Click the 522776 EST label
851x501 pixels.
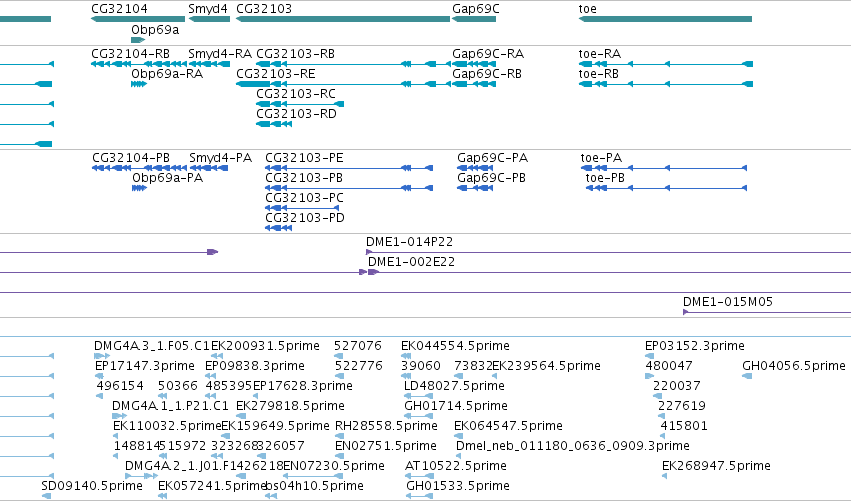tap(359, 366)
